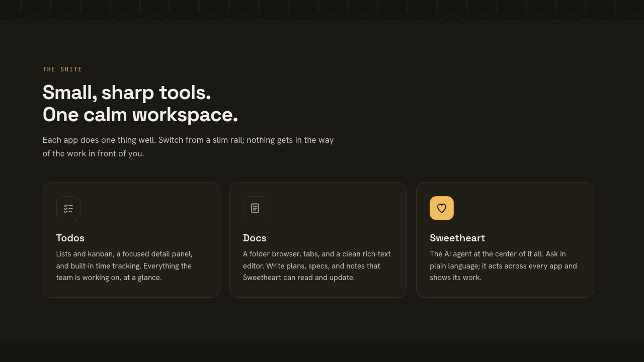Click the "One calm workspace." heading line
The width and height of the screenshot is (644, 362).
pos(140,115)
